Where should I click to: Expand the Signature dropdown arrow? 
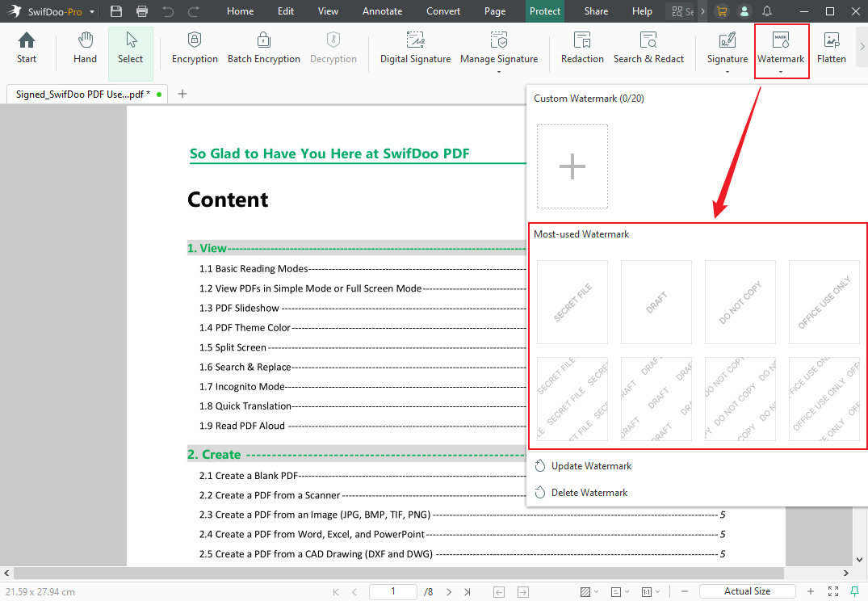728,72
